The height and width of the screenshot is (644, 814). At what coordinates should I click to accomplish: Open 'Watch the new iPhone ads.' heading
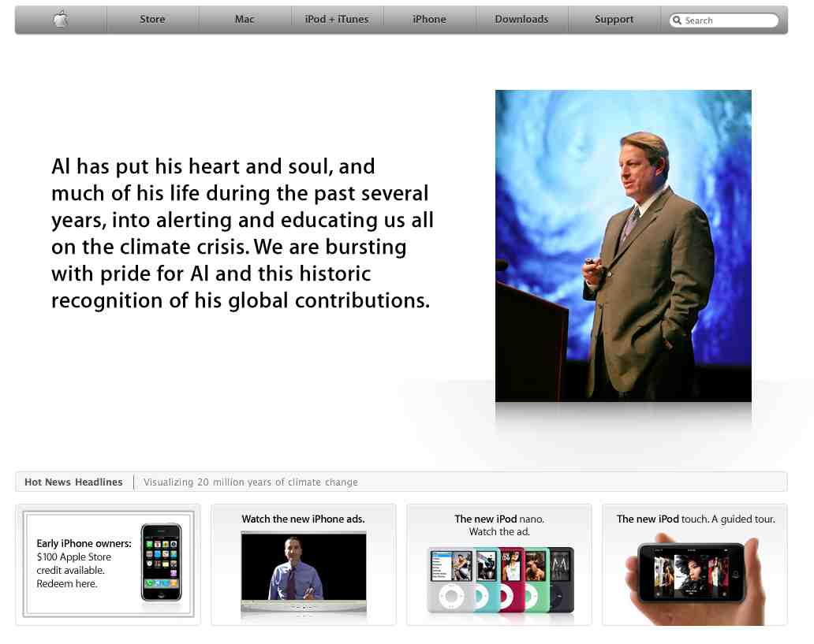click(303, 519)
